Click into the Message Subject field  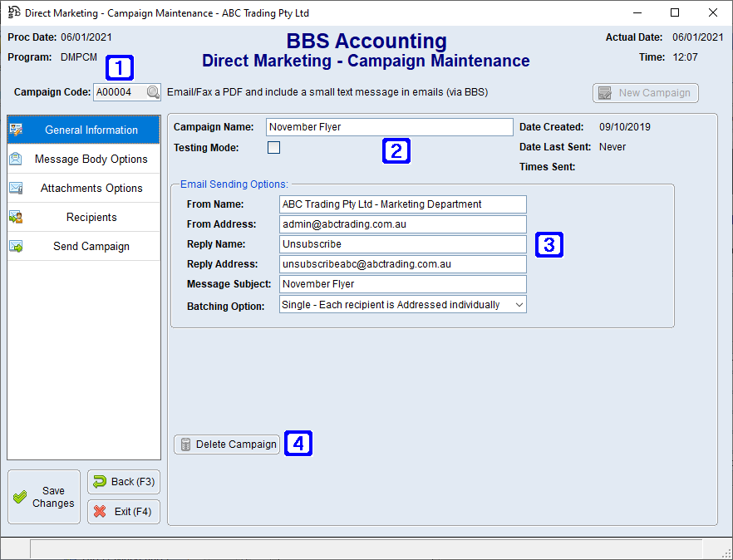[403, 284]
